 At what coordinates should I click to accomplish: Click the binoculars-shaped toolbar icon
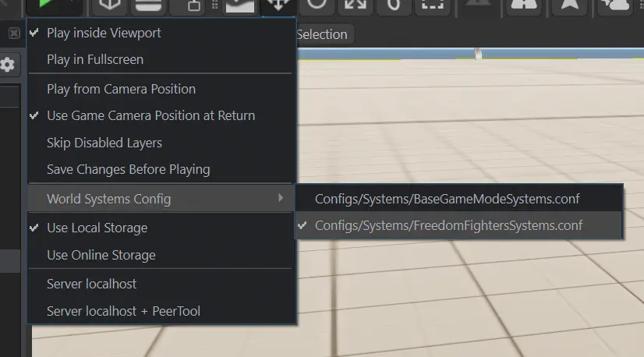524,5
